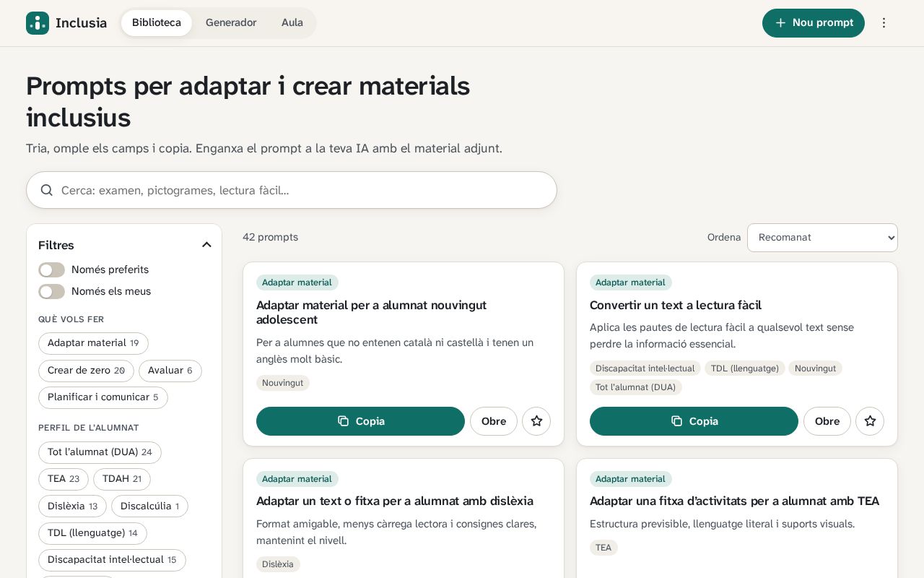
Task: Click the search magnifier icon
Action: pyautogui.click(x=47, y=190)
